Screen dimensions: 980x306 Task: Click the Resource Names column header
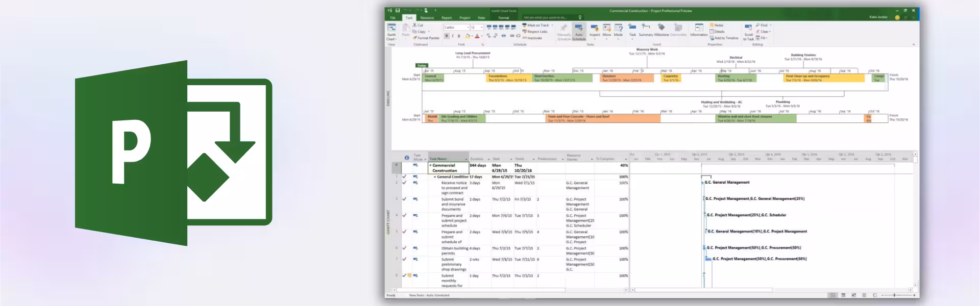(579, 157)
